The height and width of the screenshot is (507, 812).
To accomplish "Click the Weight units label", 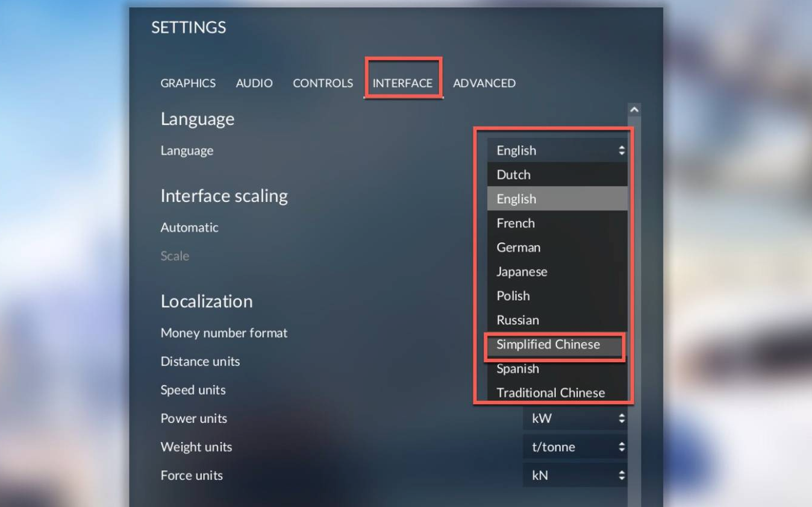I will [196, 447].
